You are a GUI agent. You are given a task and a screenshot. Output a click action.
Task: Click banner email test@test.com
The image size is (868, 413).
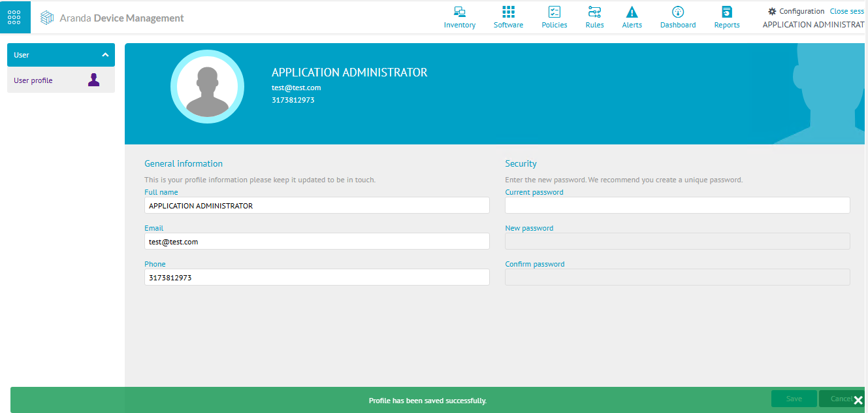click(296, 88)
